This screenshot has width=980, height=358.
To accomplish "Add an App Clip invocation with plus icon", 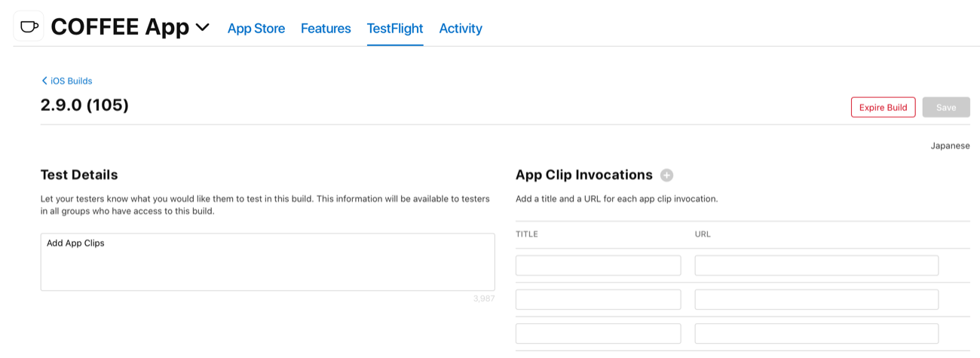I will click(x=666, y=176).
